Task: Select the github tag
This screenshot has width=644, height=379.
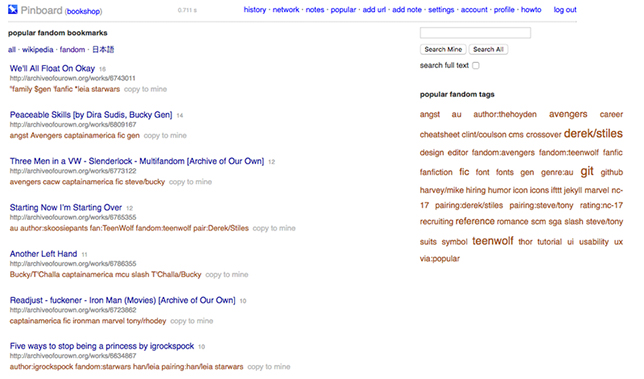Action: (x=612, y=172)
